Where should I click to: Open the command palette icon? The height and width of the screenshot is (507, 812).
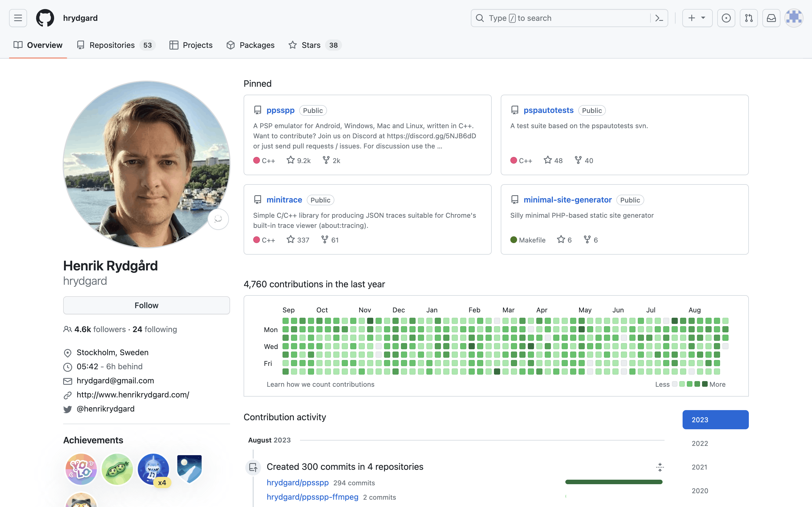[x=659, y=18]
